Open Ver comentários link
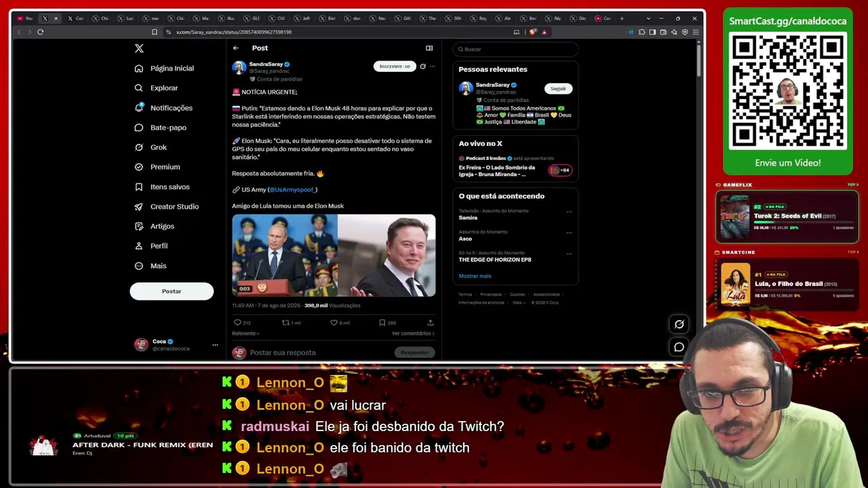Viewport: 868px width, 488px height. point(413,333)
